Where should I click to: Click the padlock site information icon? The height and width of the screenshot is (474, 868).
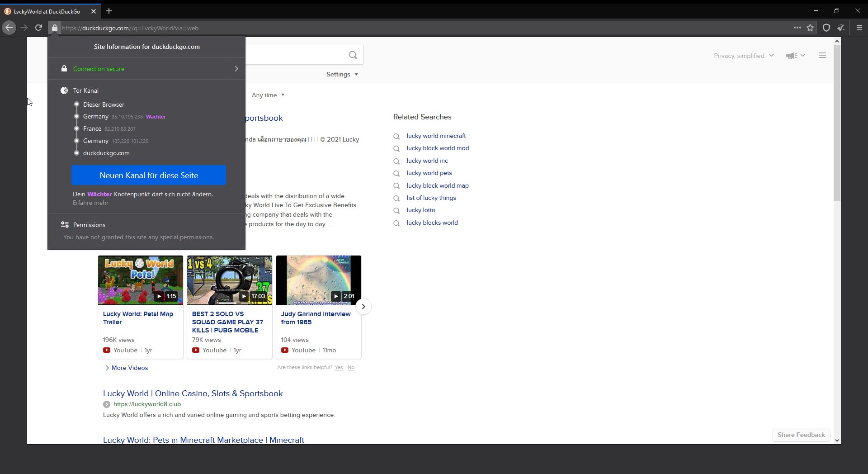point(55,28)
